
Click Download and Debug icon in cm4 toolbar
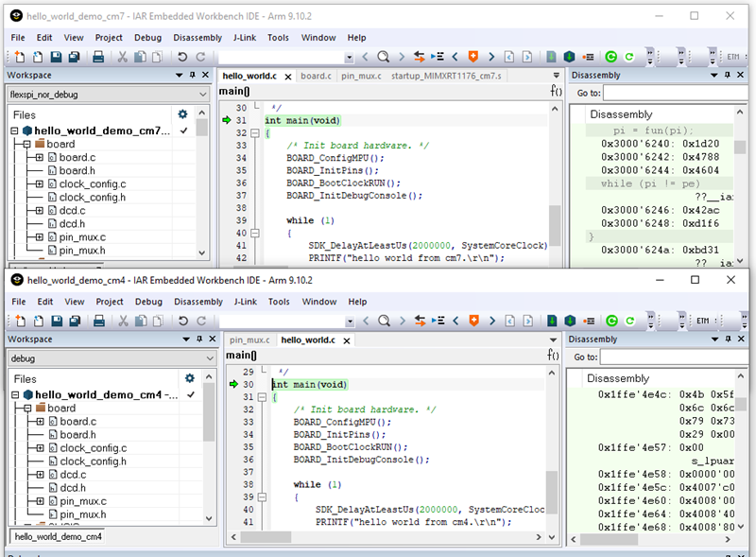[x=611, y=321]
